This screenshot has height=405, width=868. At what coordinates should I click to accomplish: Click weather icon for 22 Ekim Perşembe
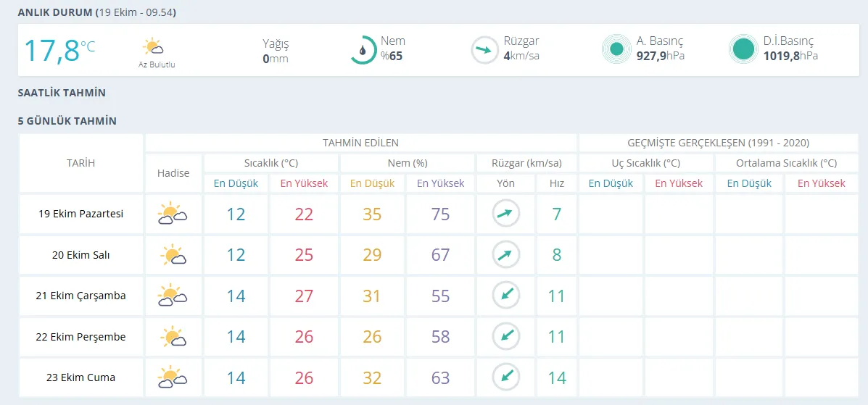coord(173,336)
